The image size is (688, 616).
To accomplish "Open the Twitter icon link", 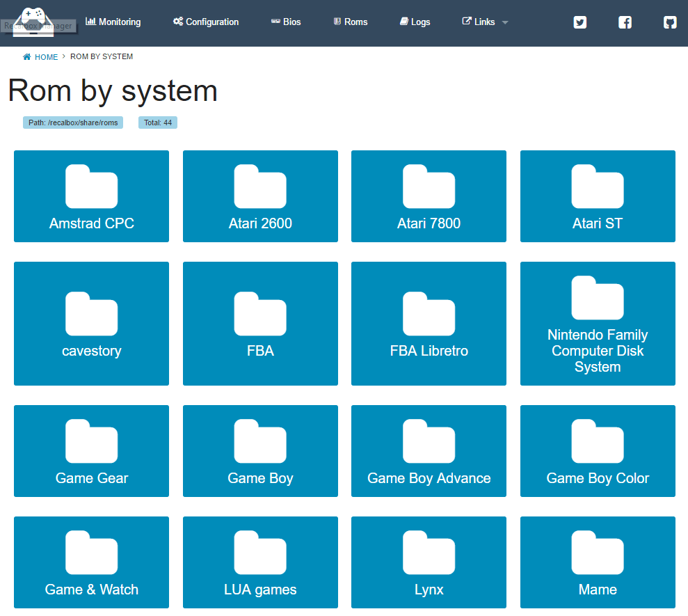I will click(x=579, y=22).
